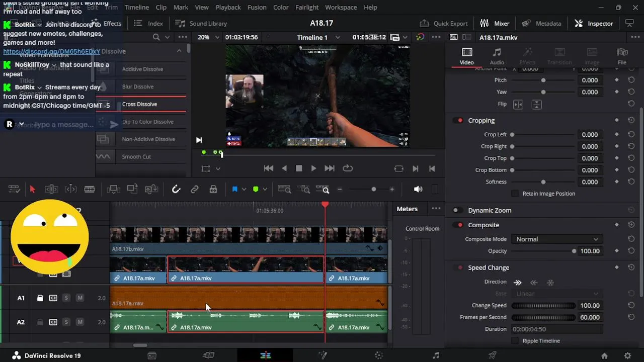Click the Detail Zoom icon
The image size is (644, 362).
304,190
